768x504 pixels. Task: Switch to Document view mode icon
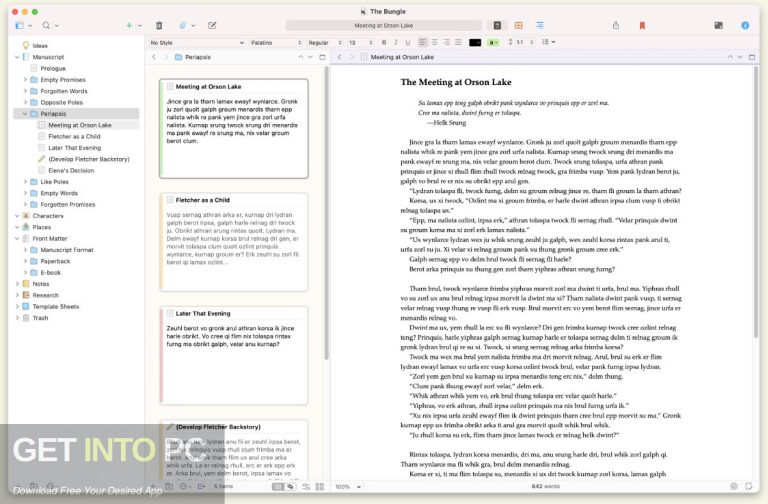pos(497,25)
